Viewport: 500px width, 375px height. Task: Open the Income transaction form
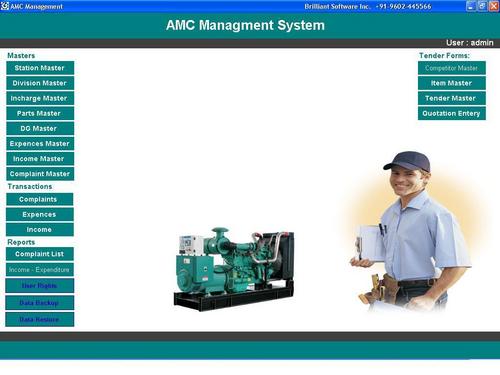coord(40,230)
